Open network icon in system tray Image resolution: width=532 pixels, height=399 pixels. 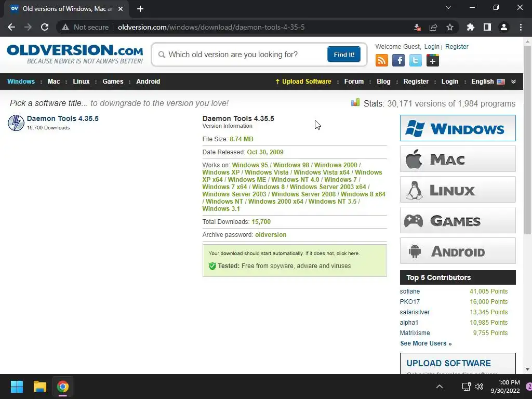point(466,387)
